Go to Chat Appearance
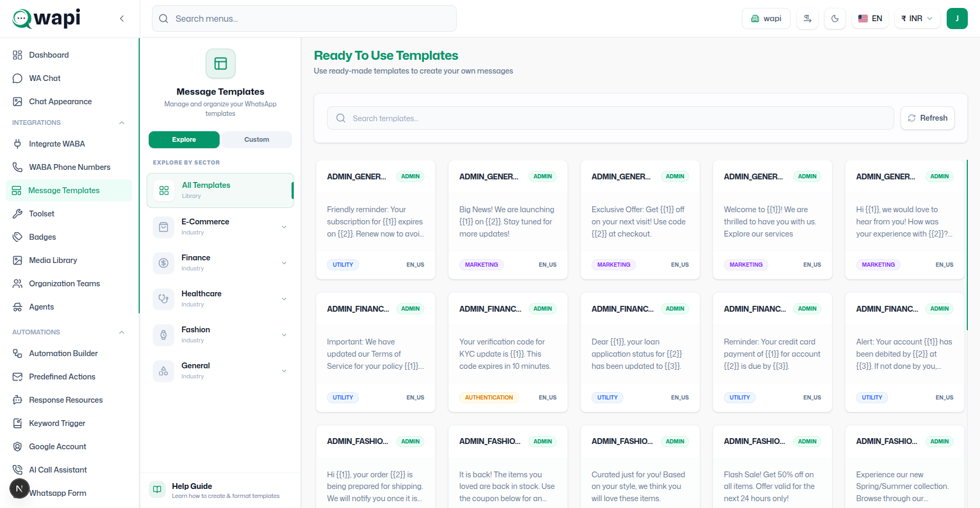980x508 pixels. (69, 102)
